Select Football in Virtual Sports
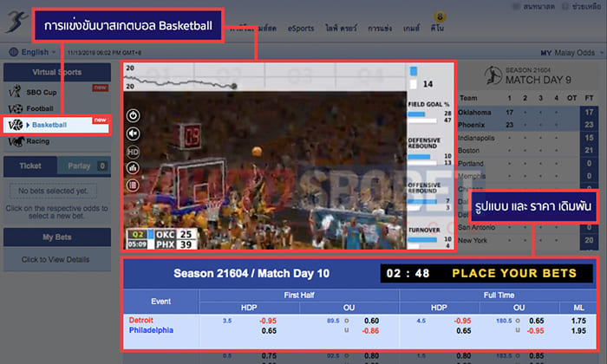Screen dimensions: 607x364 (x=40, y=108)
